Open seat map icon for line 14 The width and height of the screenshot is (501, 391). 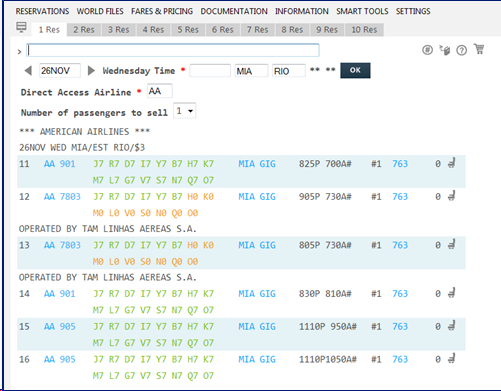(451, 293)
